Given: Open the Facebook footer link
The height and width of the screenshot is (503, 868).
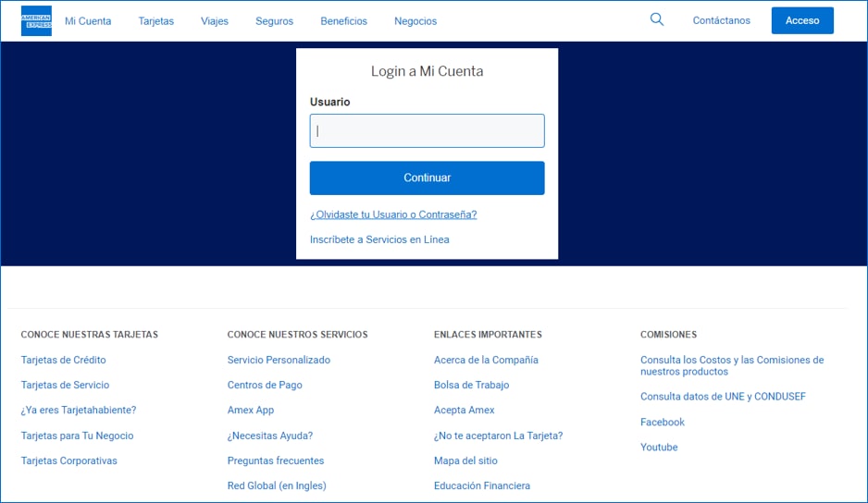Looking at the screenshot, I should tap(663, 422).
